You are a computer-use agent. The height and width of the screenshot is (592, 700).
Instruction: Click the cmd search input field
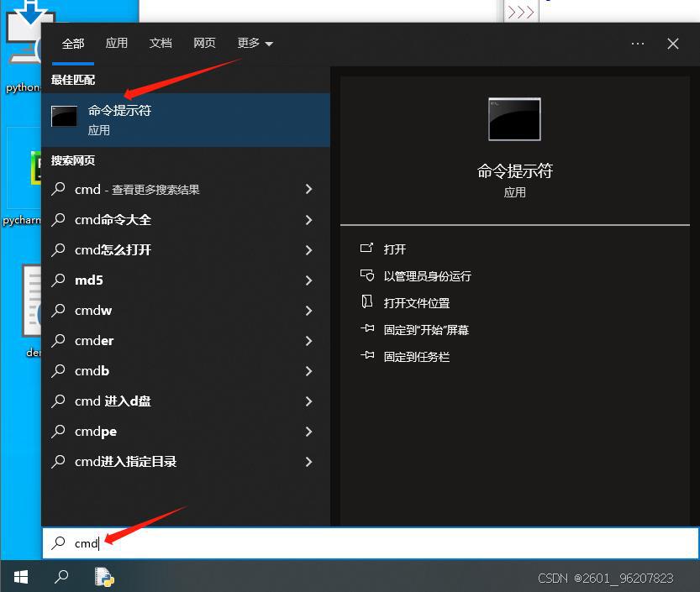pyautogui.click(x=371, y=543)
